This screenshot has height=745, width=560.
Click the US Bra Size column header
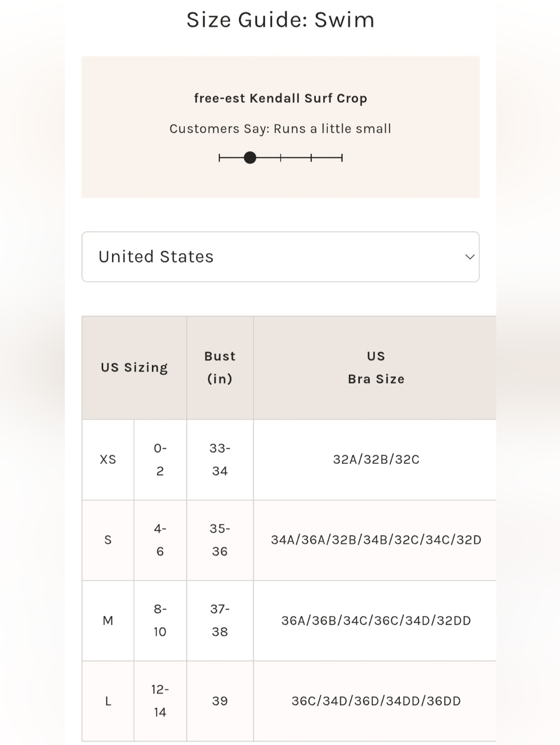pos(376,367)
